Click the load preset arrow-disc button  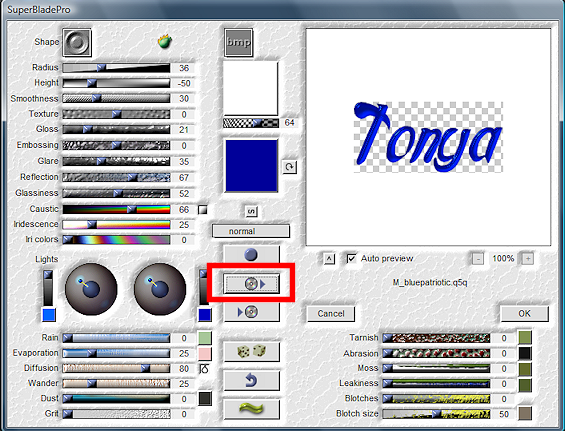(x=252, y=312)
